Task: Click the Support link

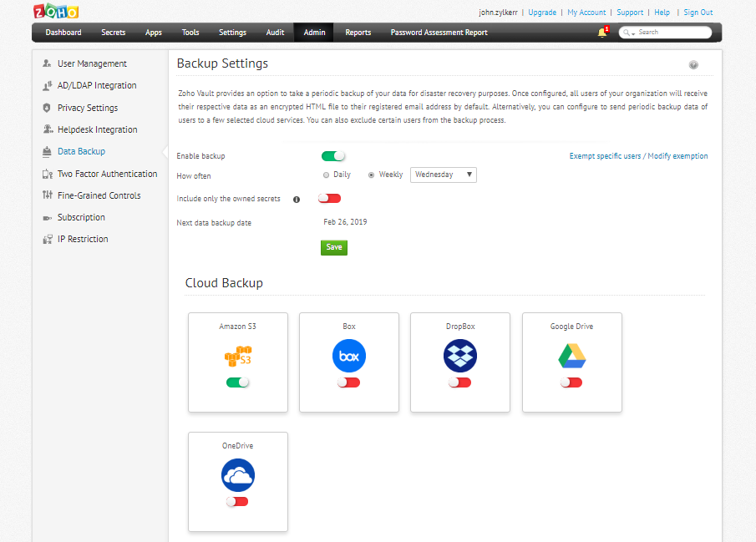Action: pos(630,12)
